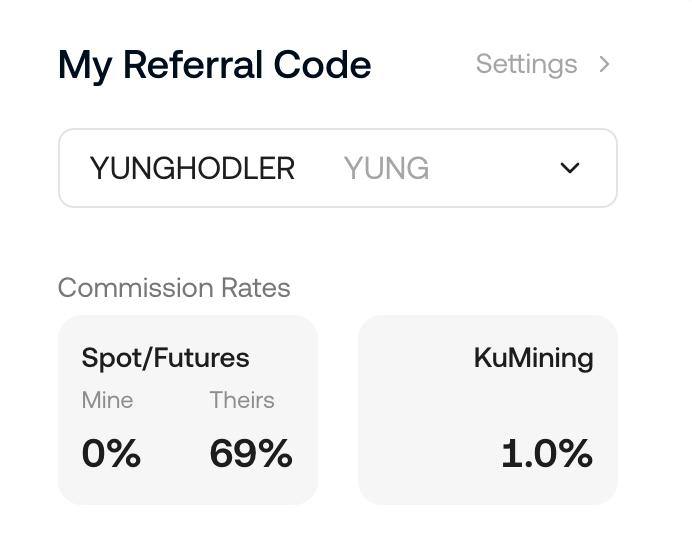Select the KuMining commission card

coord(488,410)
